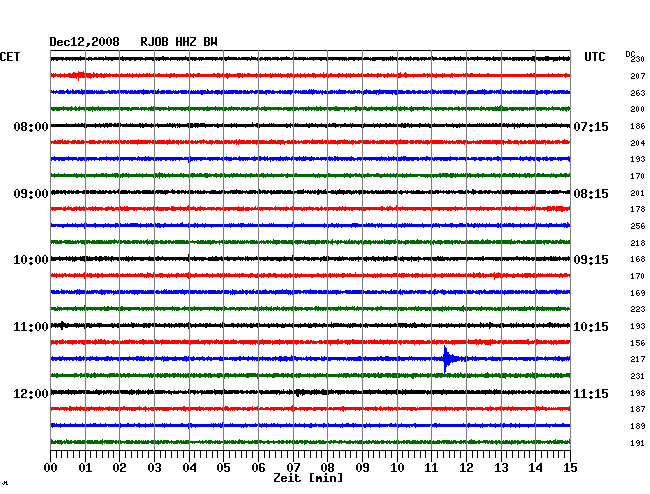This screenshot has height=494, width=650.
Task: Click the DC value 198
Action: [638, 393]
